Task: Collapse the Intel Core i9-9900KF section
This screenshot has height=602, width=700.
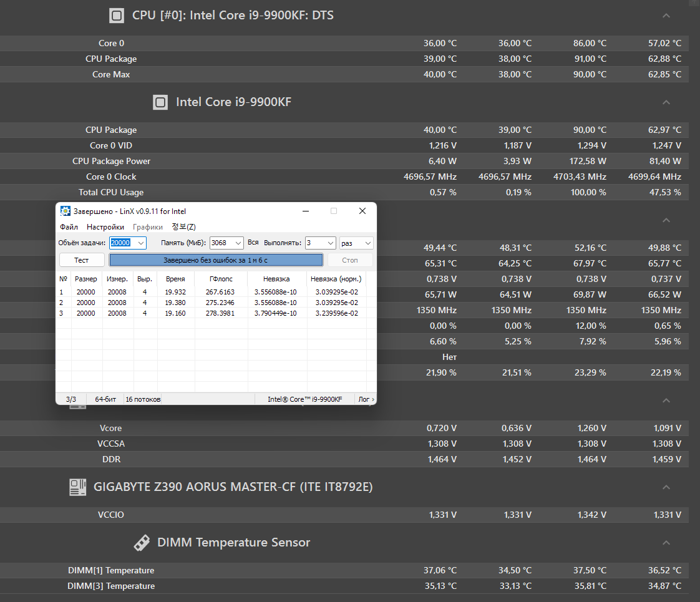Action: coord(666,102)
